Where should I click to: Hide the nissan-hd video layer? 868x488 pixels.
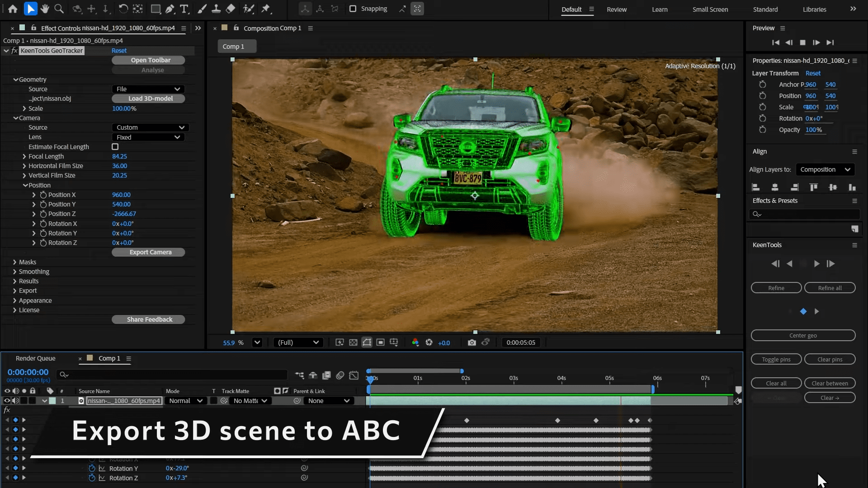click(7, 400)
